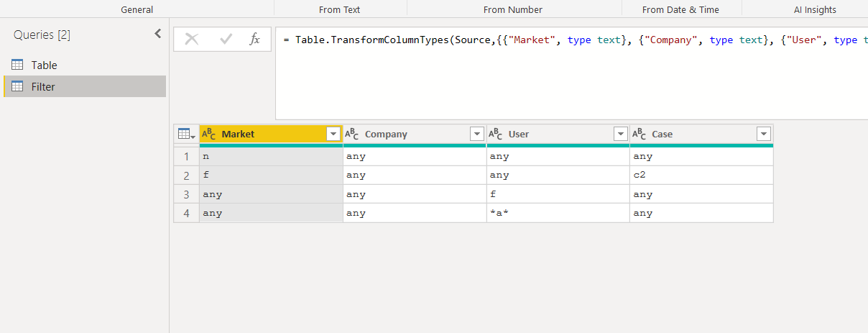Click the General ribbon group label
This screenshot has width=868, height=333.
(137, 9)
